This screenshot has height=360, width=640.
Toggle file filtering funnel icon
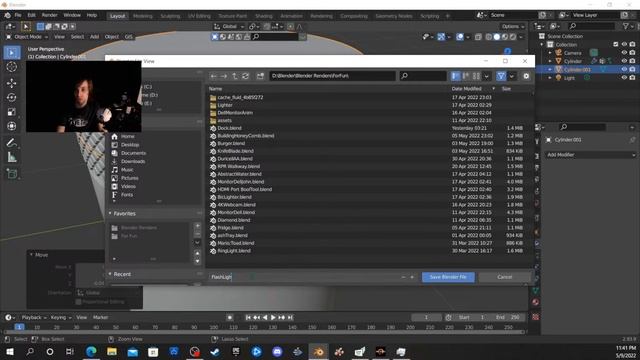(501, 76)
